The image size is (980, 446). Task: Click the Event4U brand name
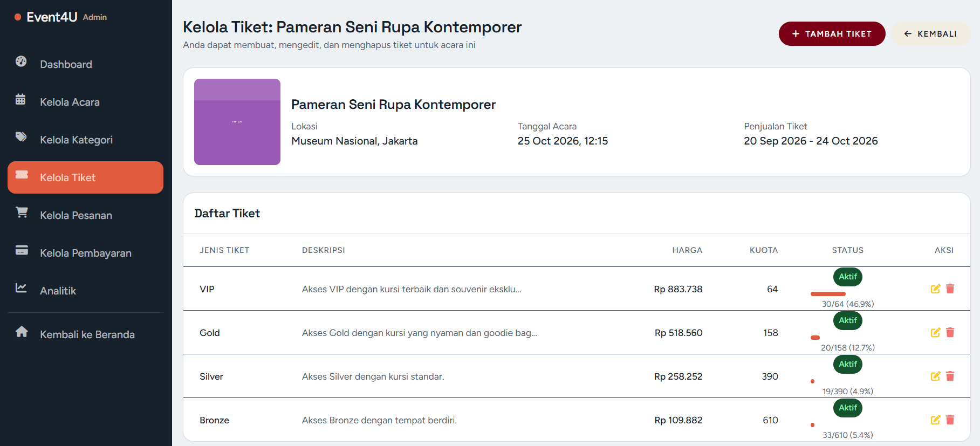pos(52,17)
